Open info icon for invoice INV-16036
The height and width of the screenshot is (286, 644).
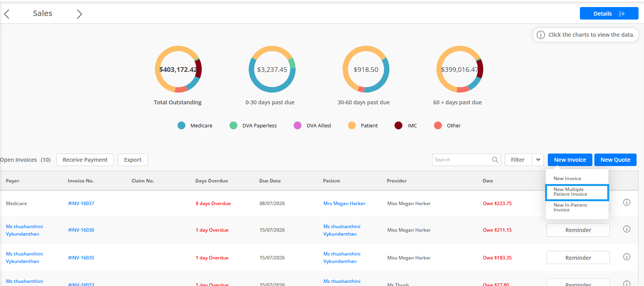627,229
